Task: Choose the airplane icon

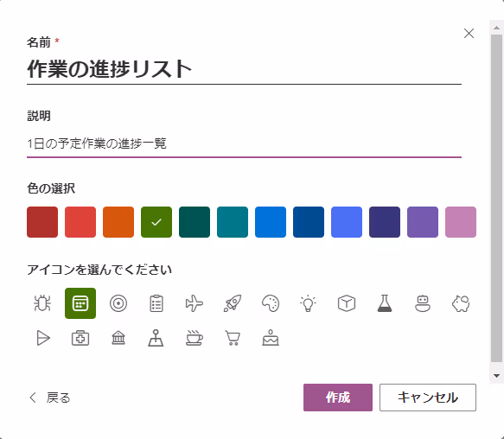Action: (195, 303)
